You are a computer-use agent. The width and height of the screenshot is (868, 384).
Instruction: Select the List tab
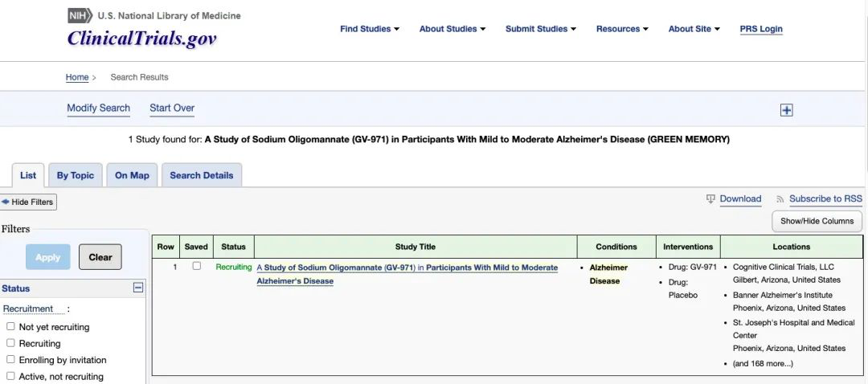click(27, 175)
